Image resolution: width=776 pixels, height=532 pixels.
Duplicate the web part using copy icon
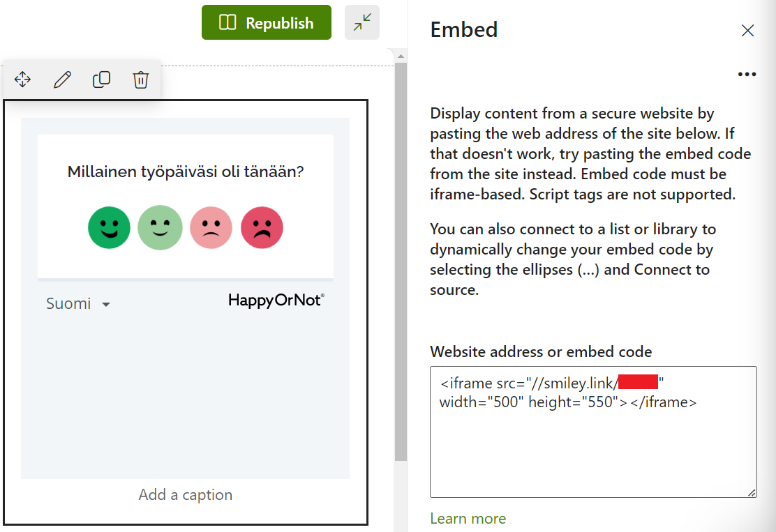point(101,79)
